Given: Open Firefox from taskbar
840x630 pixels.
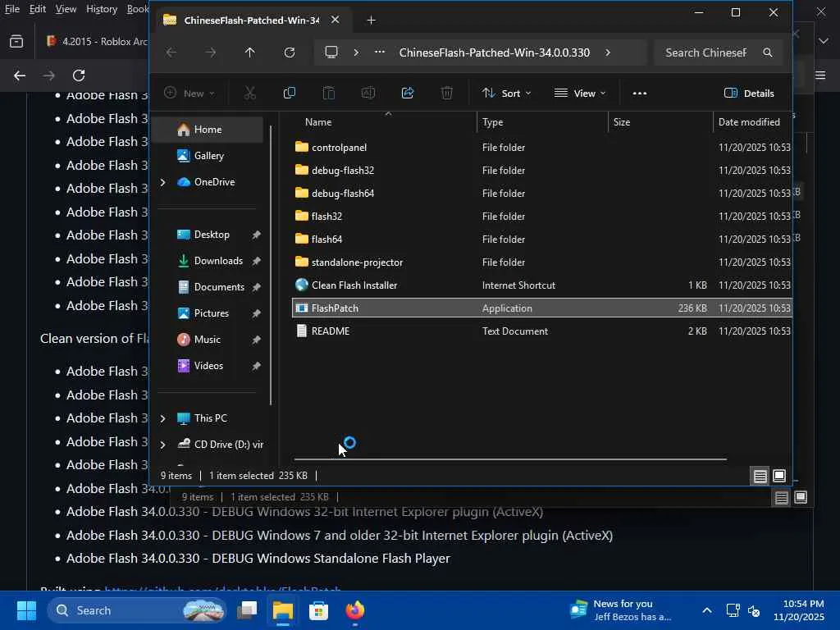Looking at the screenshot, I should click(x=354, y=610).
